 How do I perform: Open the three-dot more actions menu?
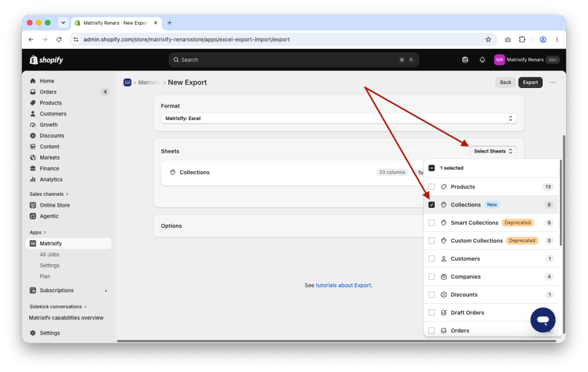[553, 83]
